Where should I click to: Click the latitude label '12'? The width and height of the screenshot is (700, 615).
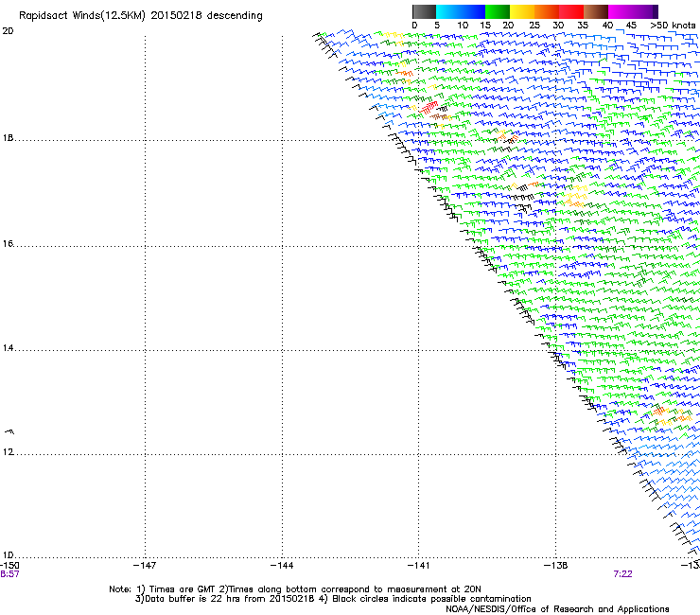(x=8, y=452)
